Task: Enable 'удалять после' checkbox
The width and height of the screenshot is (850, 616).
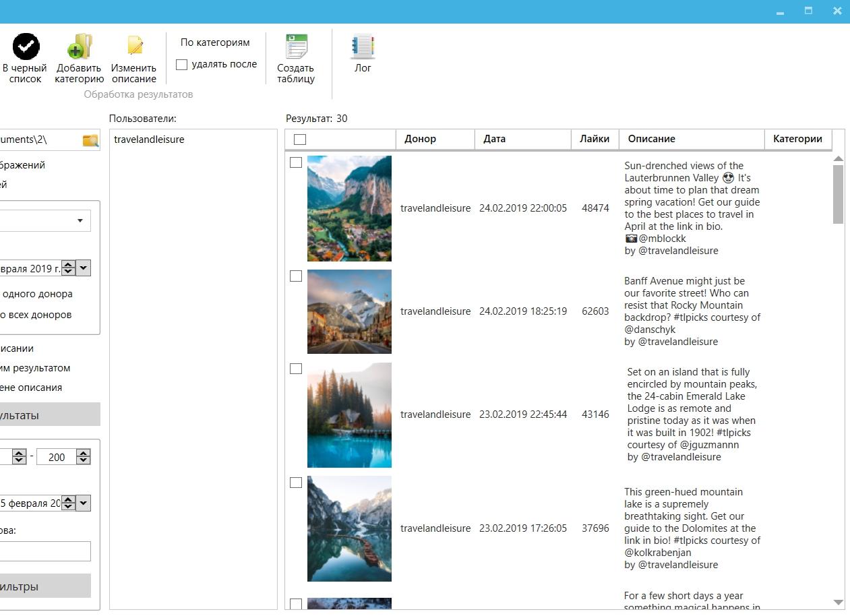Action: tap(181, 65)
